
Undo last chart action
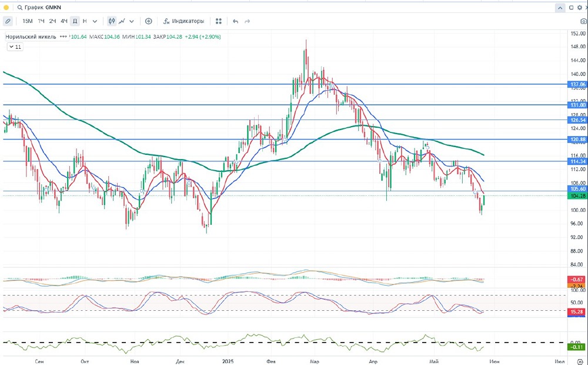[236, 21]
